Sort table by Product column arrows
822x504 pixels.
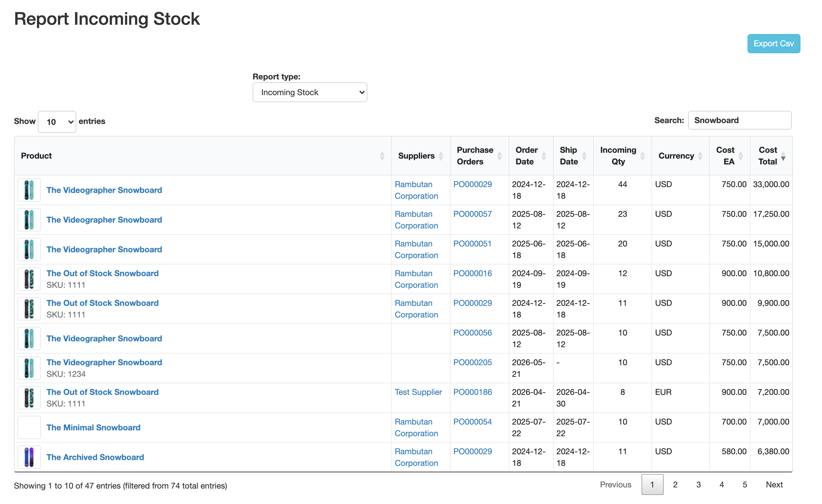click(382, 156)
